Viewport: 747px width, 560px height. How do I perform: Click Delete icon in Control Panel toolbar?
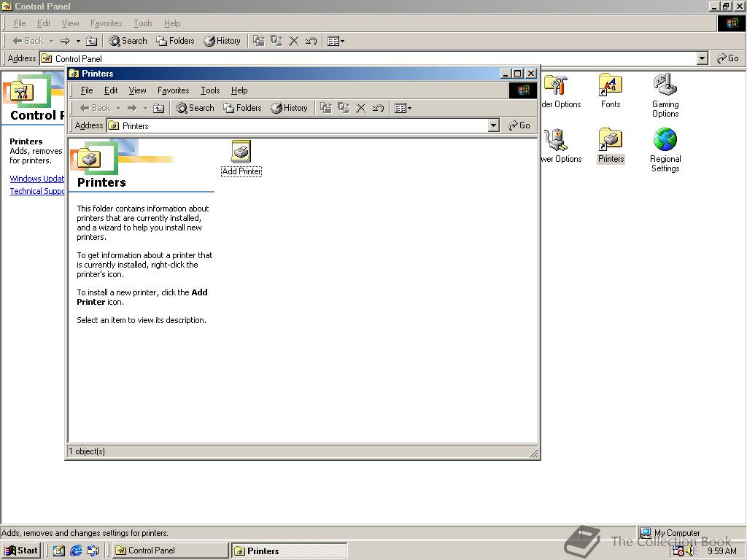294,41
